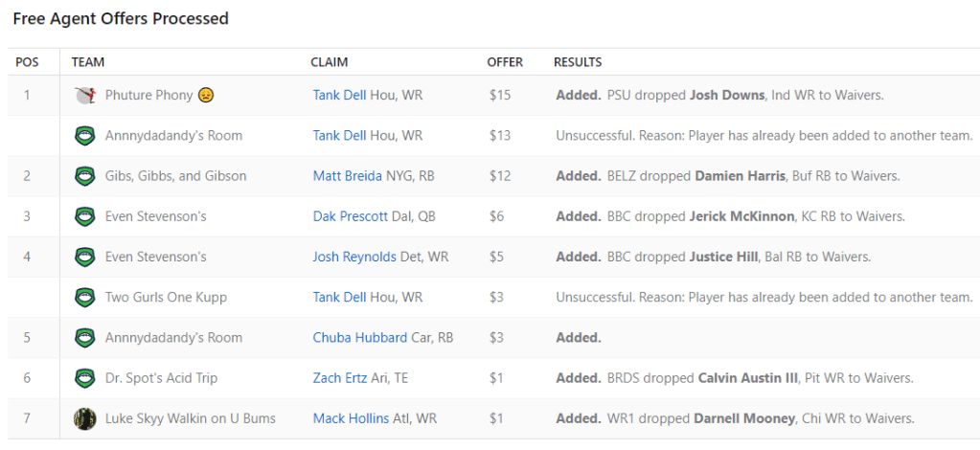This screenshot has width=980, height=450.
Task: Click Phuture Phony team logo icon
Action: tap(84, 96)
